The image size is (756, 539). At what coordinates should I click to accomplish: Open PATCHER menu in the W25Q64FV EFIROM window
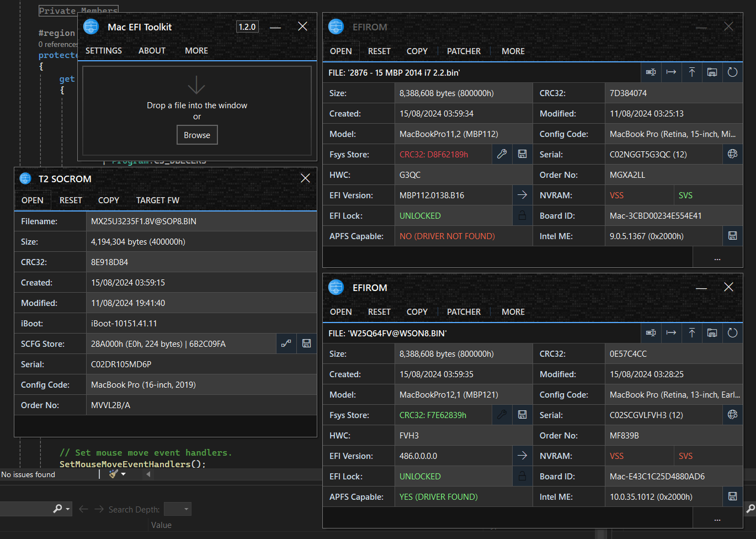coord(464,312)
